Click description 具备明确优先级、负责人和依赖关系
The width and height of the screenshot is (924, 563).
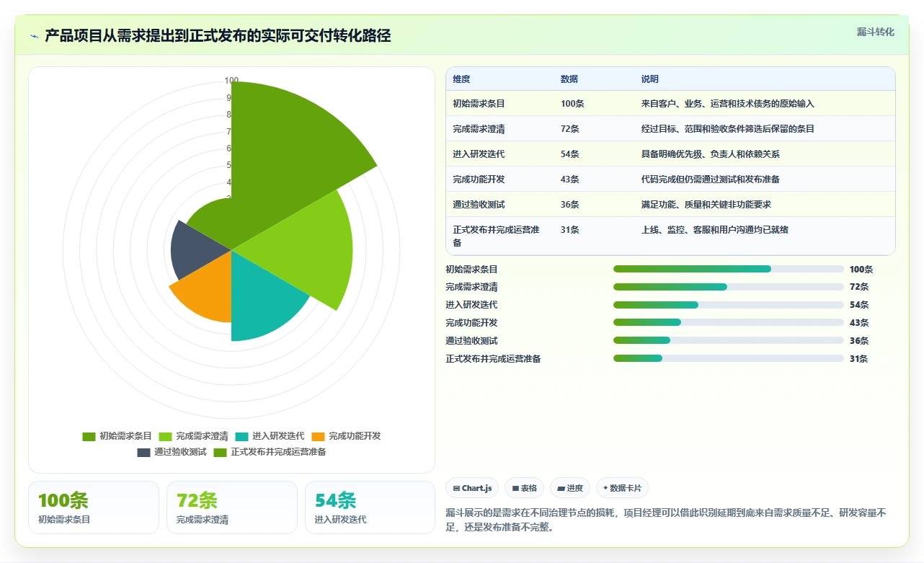coord(710,154)
